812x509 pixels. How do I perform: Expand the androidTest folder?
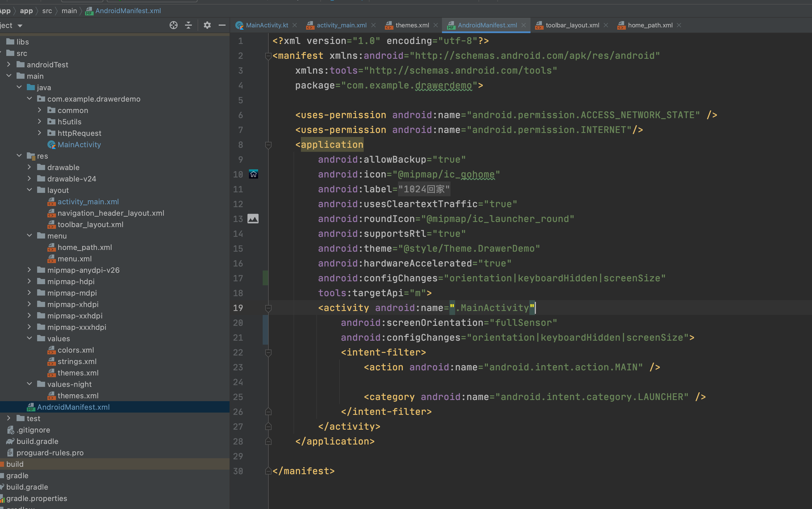click(9, 64)
